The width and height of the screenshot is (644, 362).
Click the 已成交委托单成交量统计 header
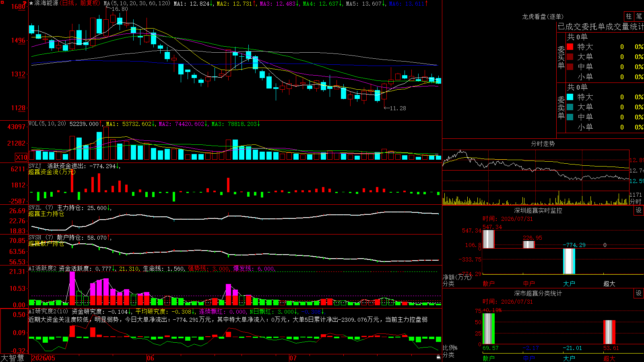601,27
